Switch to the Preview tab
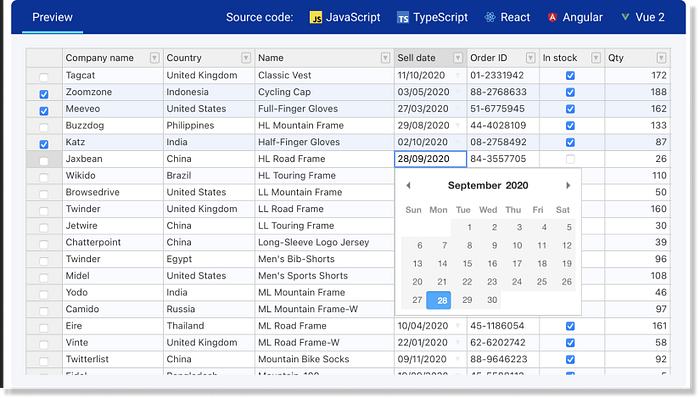The height and width of the screenshot is (398, 700). (x=52, y=17)
